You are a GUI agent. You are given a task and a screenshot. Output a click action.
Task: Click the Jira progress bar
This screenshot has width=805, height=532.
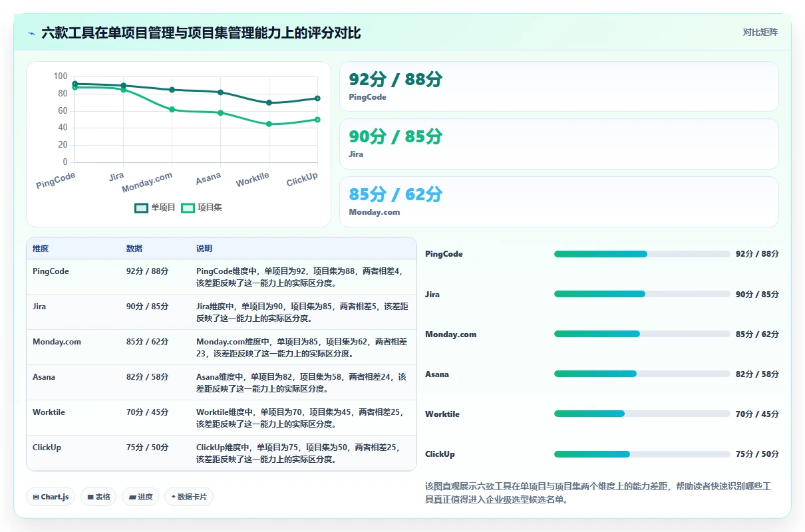tap(642, 294)
